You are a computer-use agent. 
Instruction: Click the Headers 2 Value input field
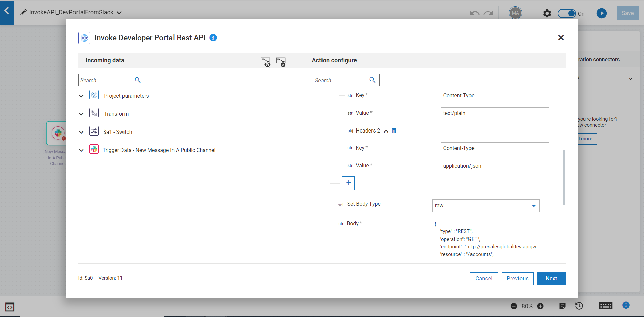(495, 166)
